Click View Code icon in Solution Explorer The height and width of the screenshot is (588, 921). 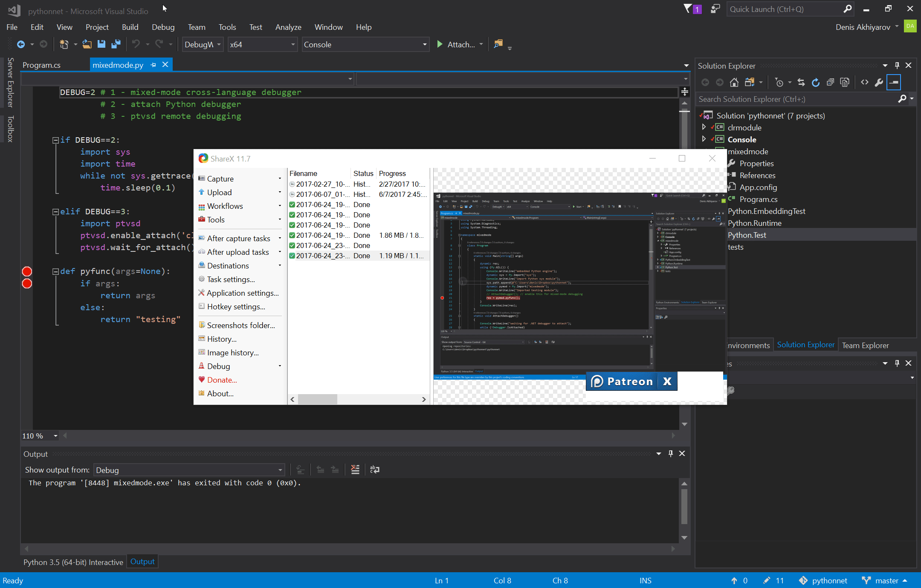[864, 82]
